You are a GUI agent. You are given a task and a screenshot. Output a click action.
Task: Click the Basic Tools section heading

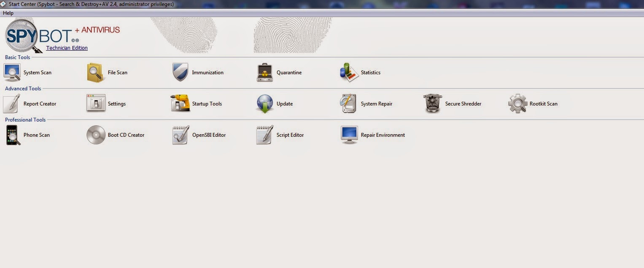point(18,57)
